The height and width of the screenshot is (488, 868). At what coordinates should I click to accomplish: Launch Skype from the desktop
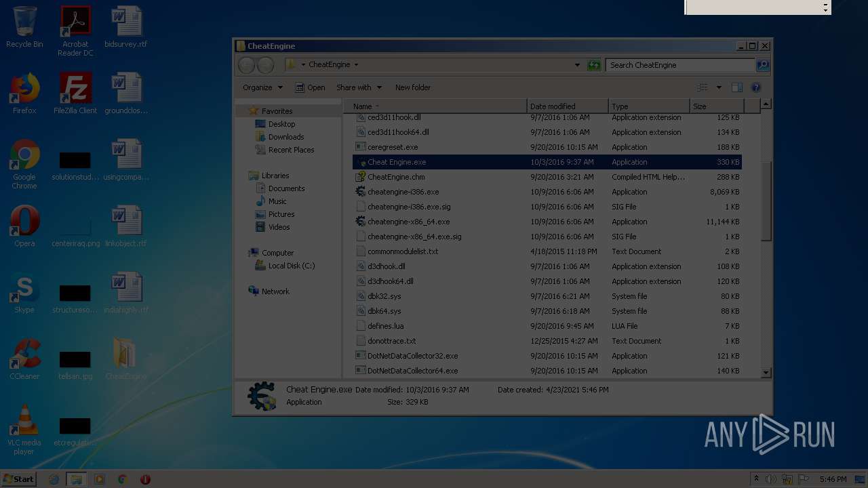pos(24,293)
